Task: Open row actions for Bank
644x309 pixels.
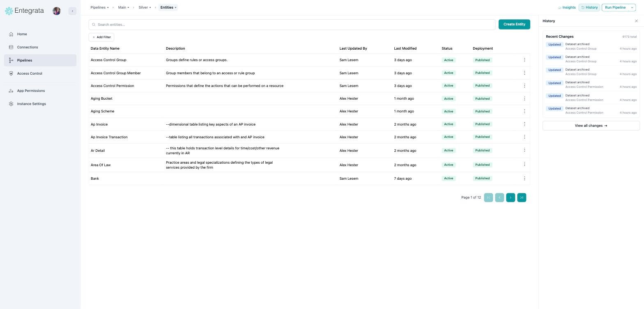Action: pyautogui.click(x=524, y=179)
